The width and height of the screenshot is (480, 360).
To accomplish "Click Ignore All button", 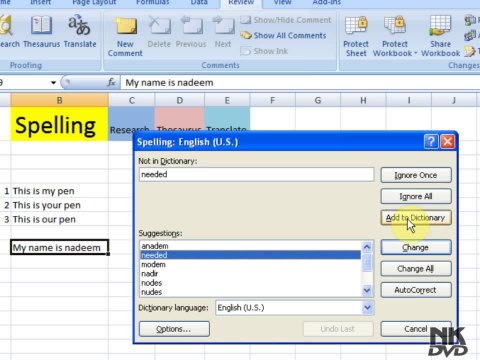I will pyautogui.click(x=416, y=196).
